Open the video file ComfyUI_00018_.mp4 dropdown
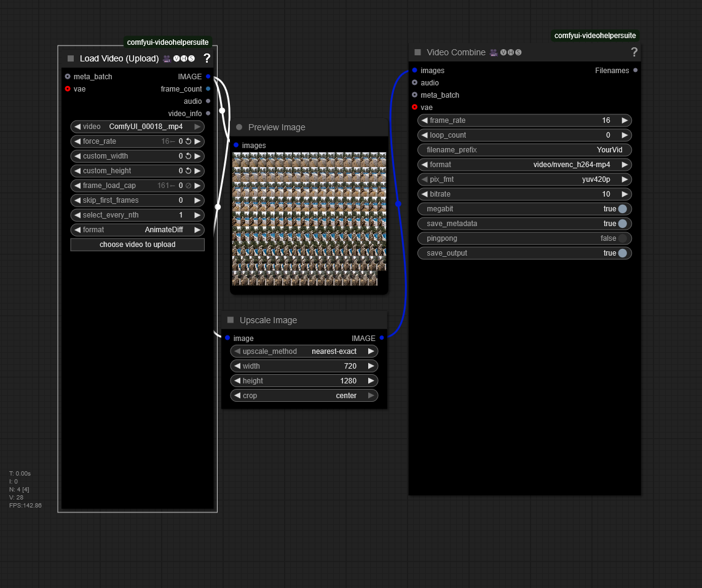The image size is (702, 588). (138, 127)
